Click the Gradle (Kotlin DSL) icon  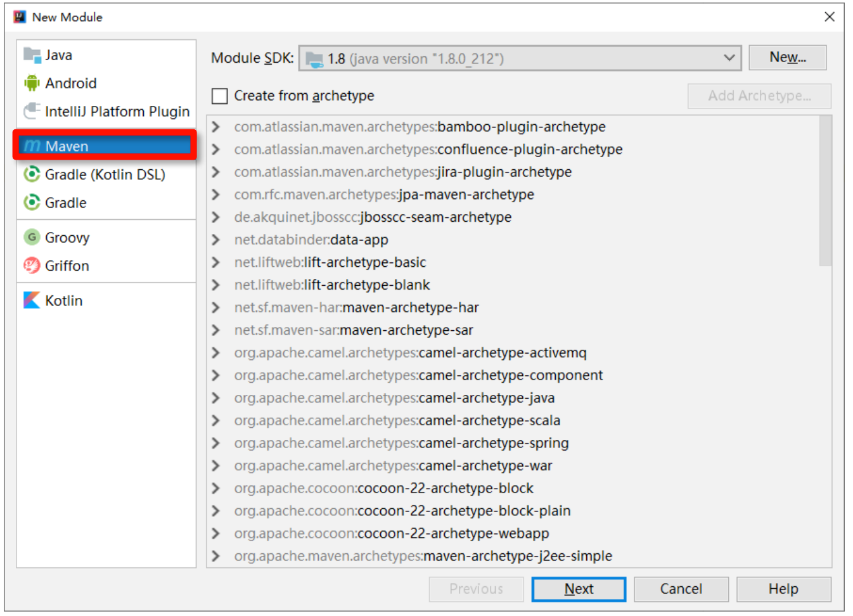32,174
